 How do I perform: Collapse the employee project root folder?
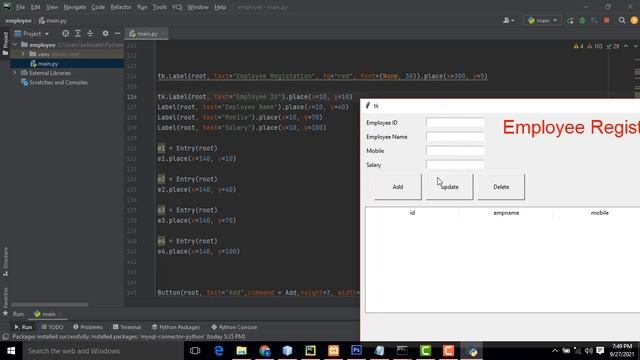15,44
